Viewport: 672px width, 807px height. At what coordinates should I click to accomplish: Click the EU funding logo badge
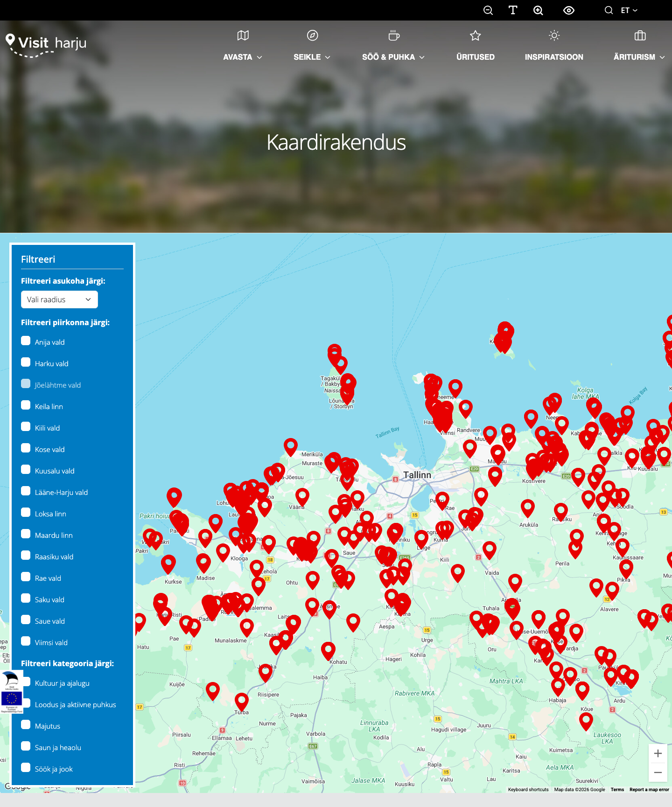pos(11,692)
